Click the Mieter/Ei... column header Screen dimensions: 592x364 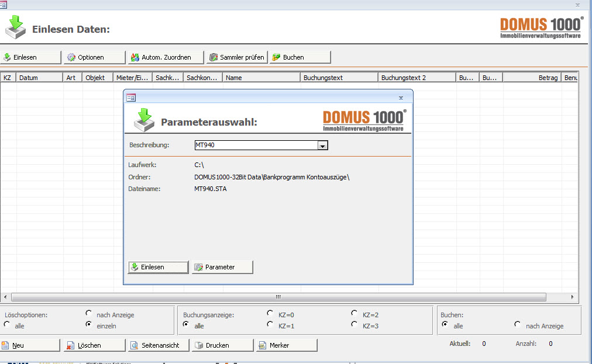tap(133, 78)
